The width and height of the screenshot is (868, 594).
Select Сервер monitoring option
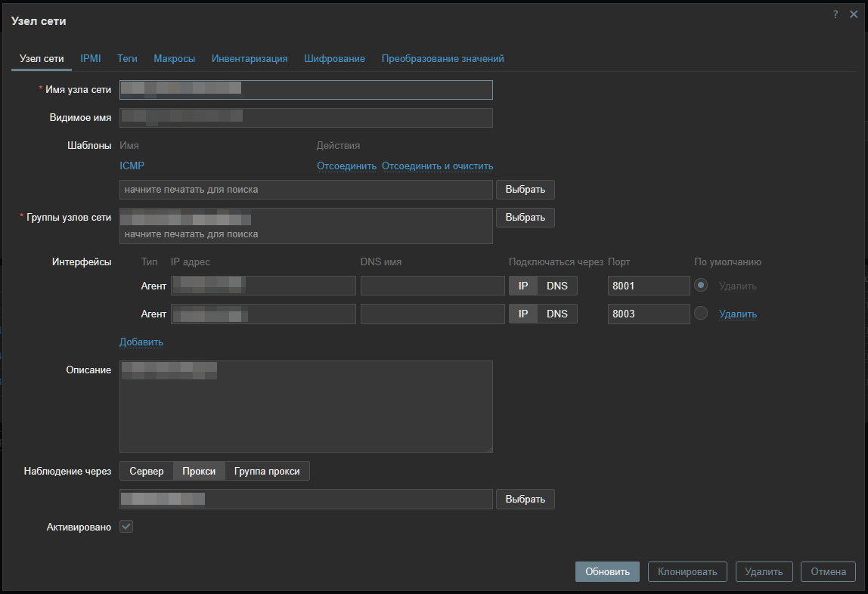tap(147, 471)
